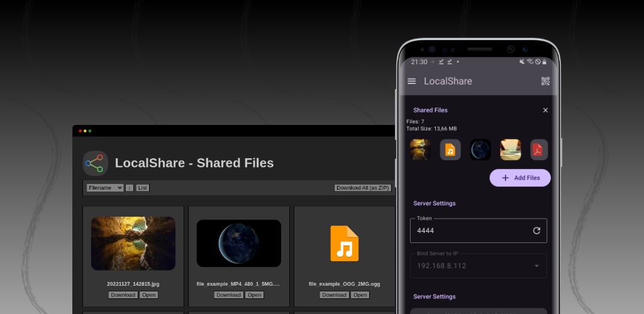Close the Shared Files panel with X
Image resolution: width=644 pixels, height=314 pixels.
[x=545, y=110]
